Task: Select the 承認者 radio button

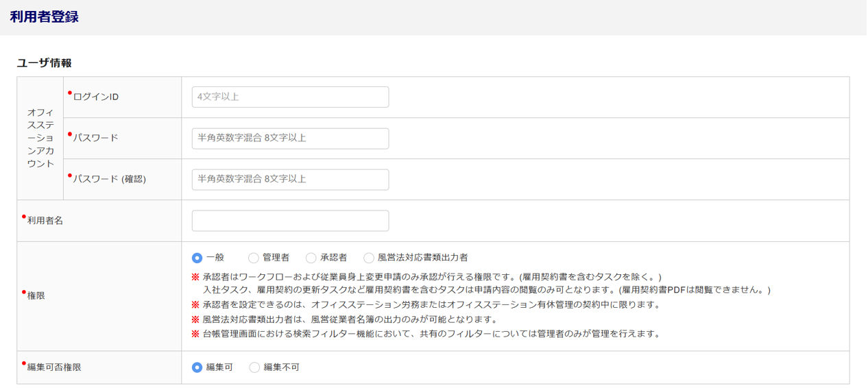Action: [x=311, y=258]
